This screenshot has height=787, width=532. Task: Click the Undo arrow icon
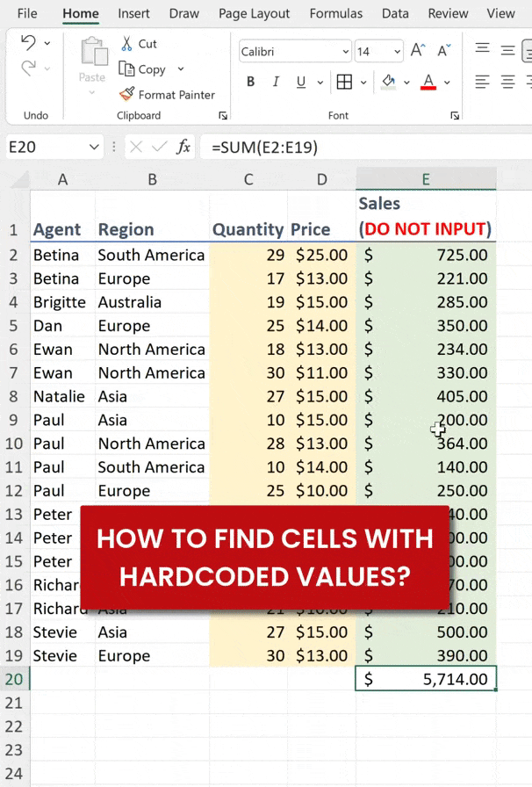(28, 43)
